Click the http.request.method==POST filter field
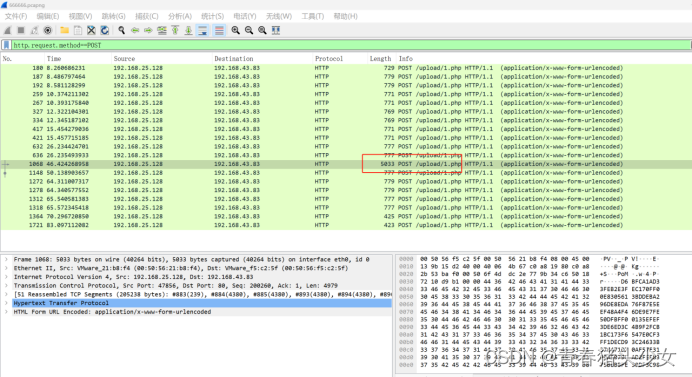The width and height of the screenshot is (692, 377). 351,45
